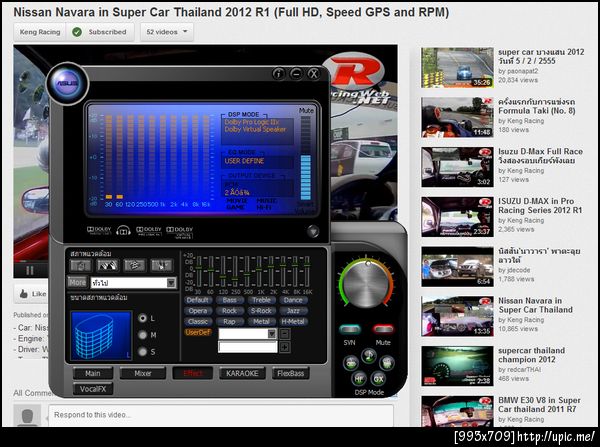Select the UserDef EQ option
This screenshot has height=447, width=600.
click(x=198, y=332)
